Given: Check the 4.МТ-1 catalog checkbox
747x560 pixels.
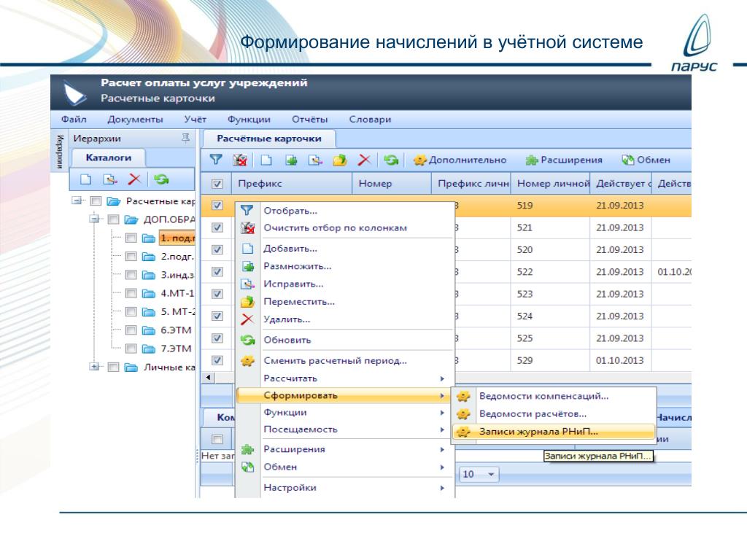Looking at the screenshot, I should click(131, 293).
